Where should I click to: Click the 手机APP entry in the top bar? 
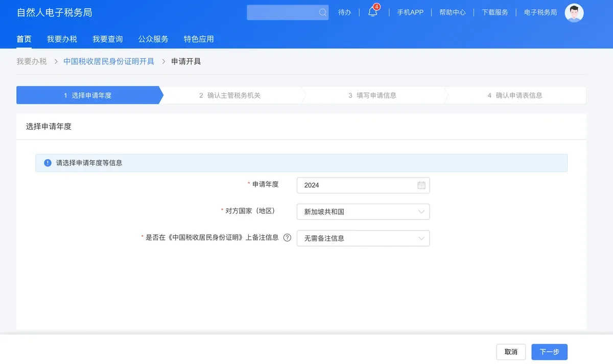[410, 12]
